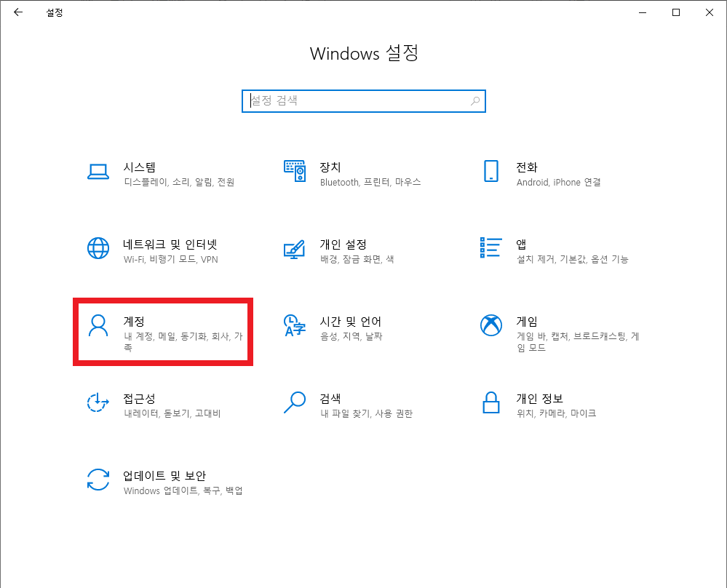Viewport: 727px width, 588px height.
Task: Click text 'Windows 업데이트, 복구, 백업'
Action: [x=183, y=490]
